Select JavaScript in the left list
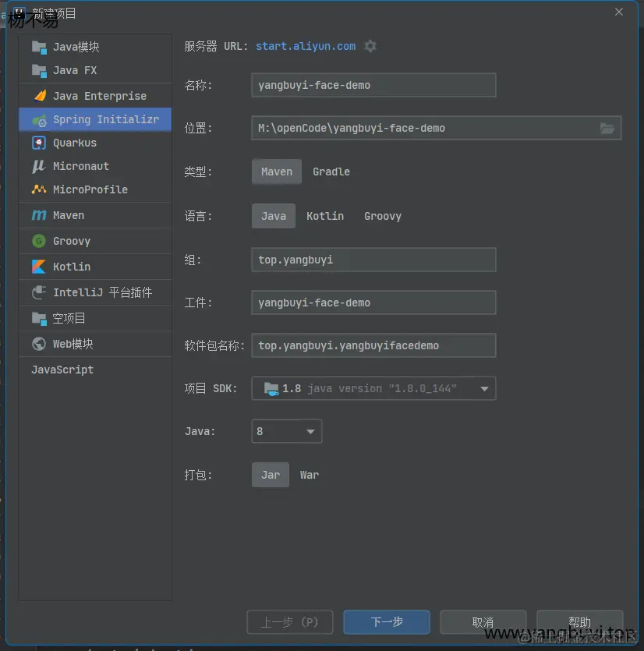Screen dimensions: 644x651 [x=95, y=370]
